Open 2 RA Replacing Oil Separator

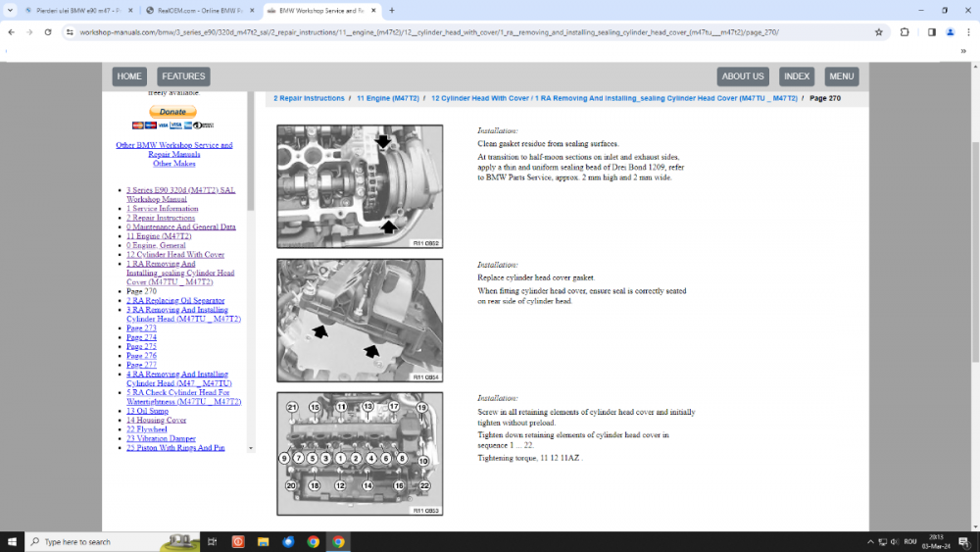pos(175,301)
